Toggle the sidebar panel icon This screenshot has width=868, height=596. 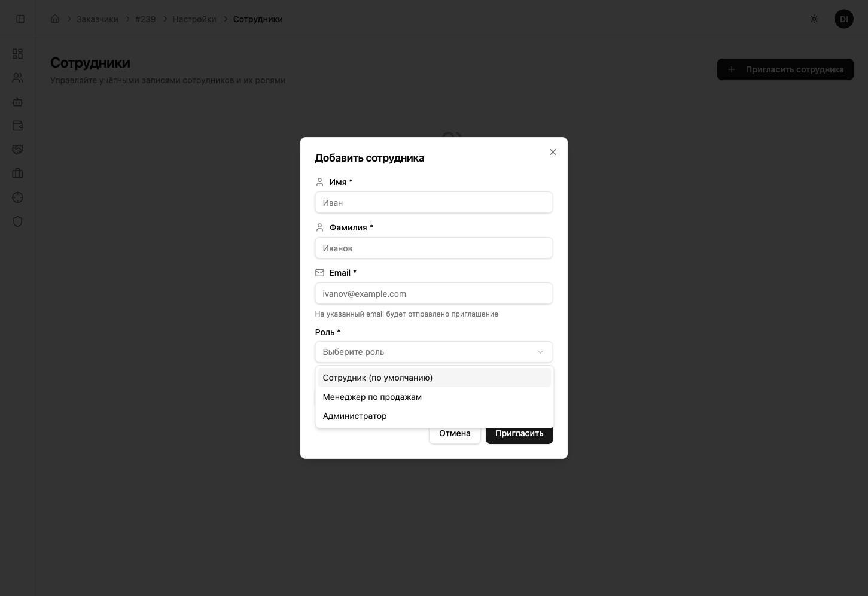(x=20, y=19)
